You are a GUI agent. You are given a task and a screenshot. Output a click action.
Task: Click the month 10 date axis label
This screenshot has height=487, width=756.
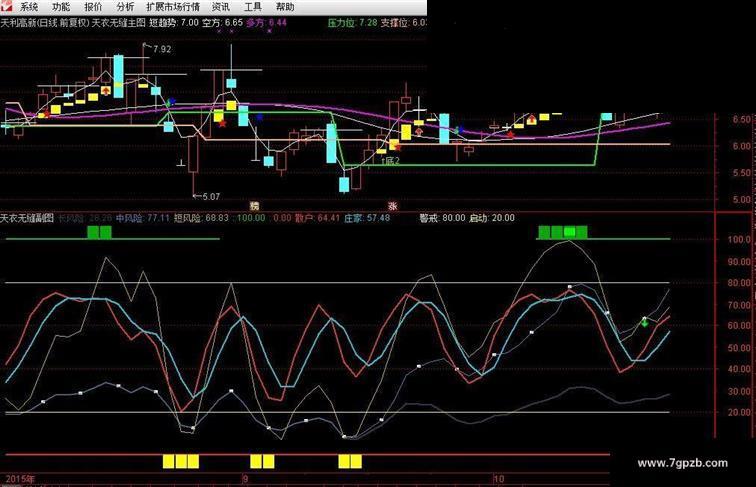(x=499, y=479)
